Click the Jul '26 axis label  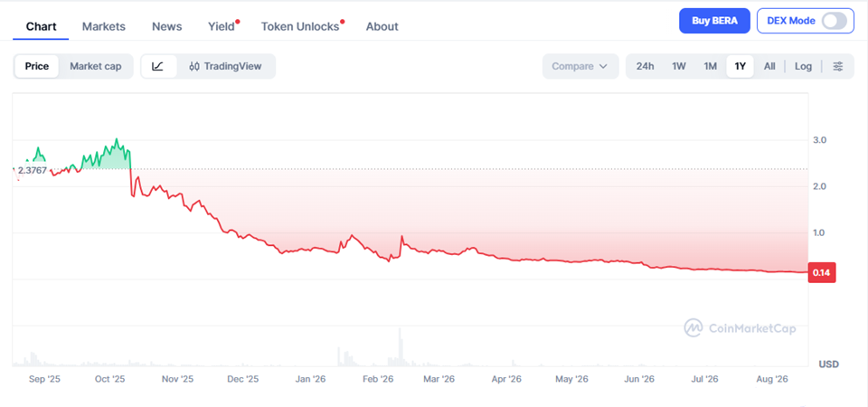[x=704, y=379]
